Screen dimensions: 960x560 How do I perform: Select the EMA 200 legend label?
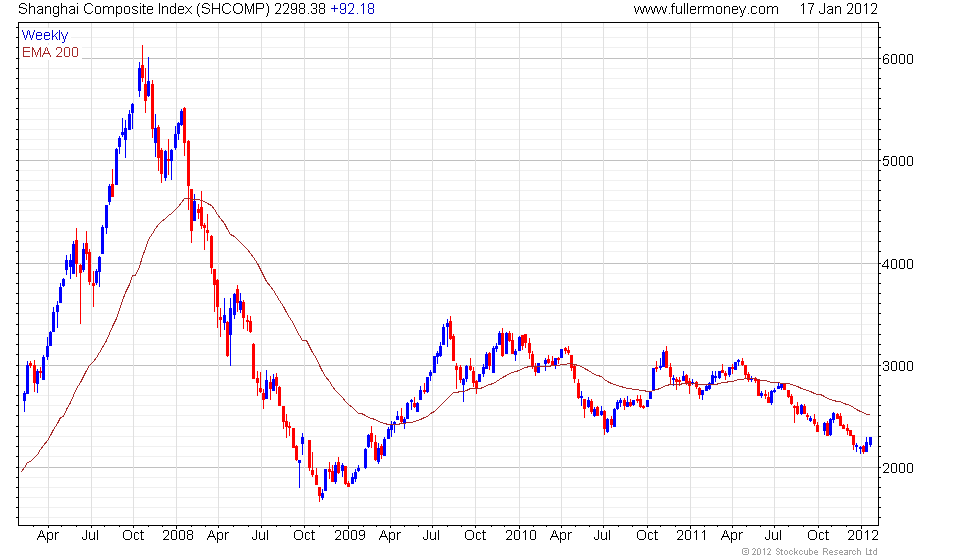click(50, 53)
